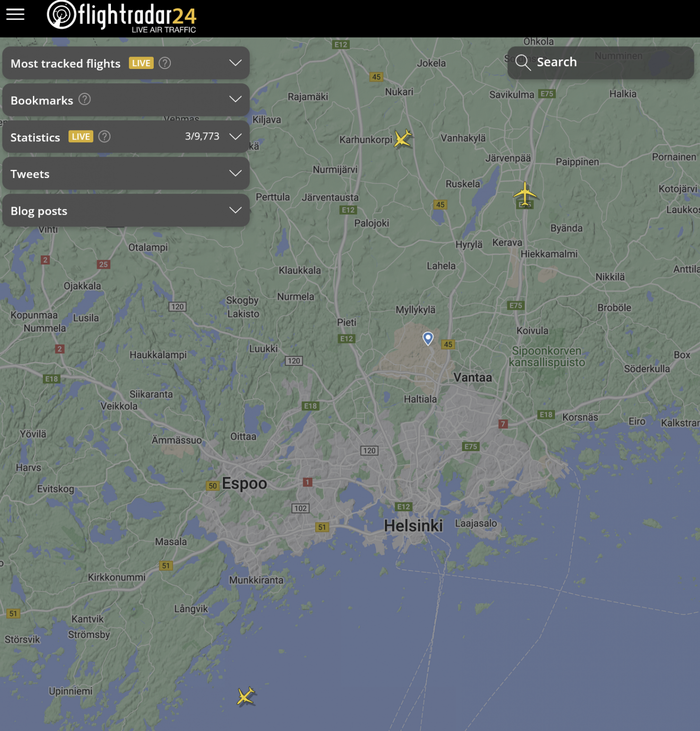
Task: Open help for Most tracked flights
Action: pyautogui.click(x=165, y=63)
